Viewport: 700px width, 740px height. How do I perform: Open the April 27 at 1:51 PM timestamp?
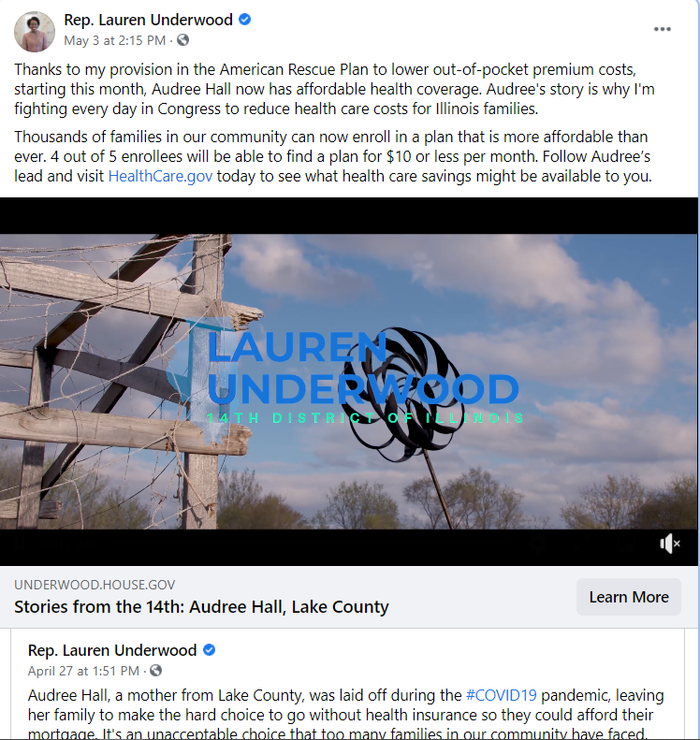pyautogui.click(x=83, y=671)
